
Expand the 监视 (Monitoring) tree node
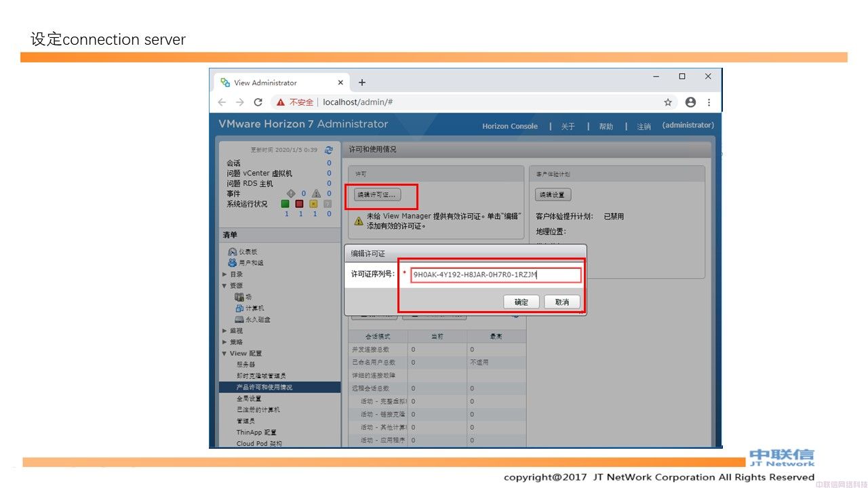(224, 331)
